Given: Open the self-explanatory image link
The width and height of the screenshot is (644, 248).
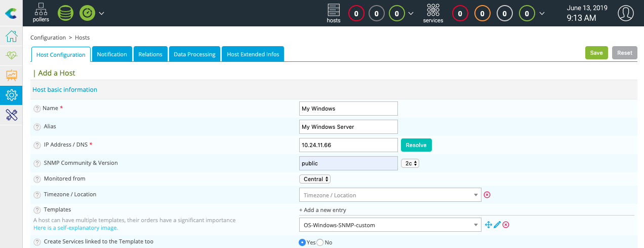Looking at the screenshot, I should point(75,228).
